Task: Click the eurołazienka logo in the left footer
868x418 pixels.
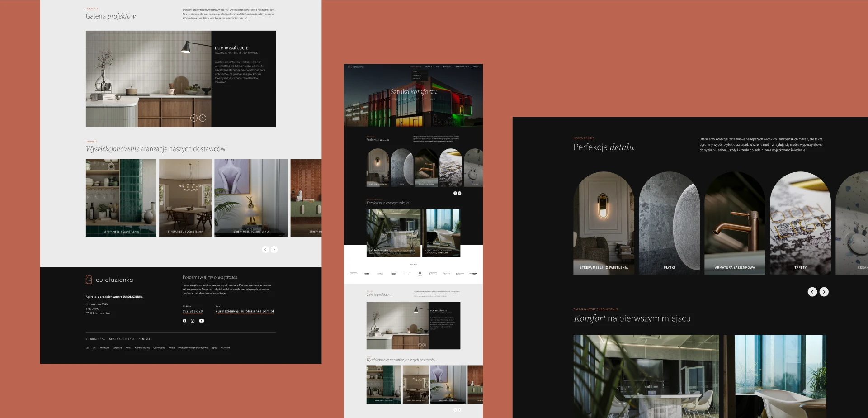Action: [x=109, y=280]
